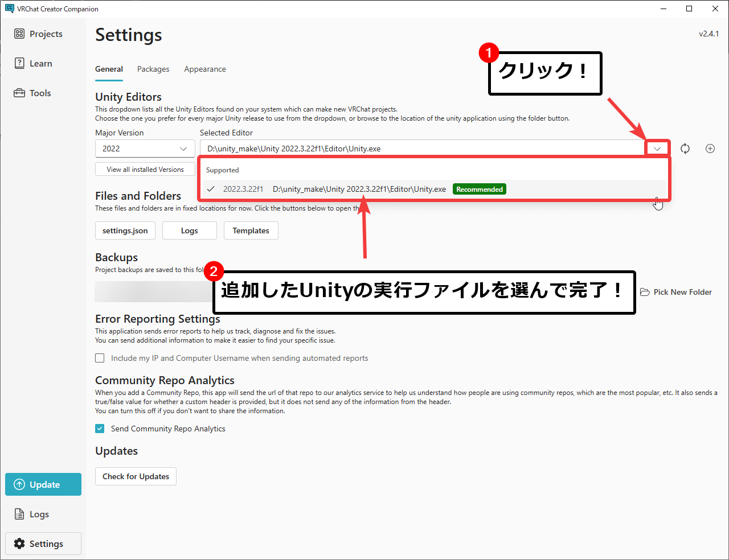Viewport: 729px width, 560px height.
Task: Open the Logs folder button
Action: click(190, 230)
